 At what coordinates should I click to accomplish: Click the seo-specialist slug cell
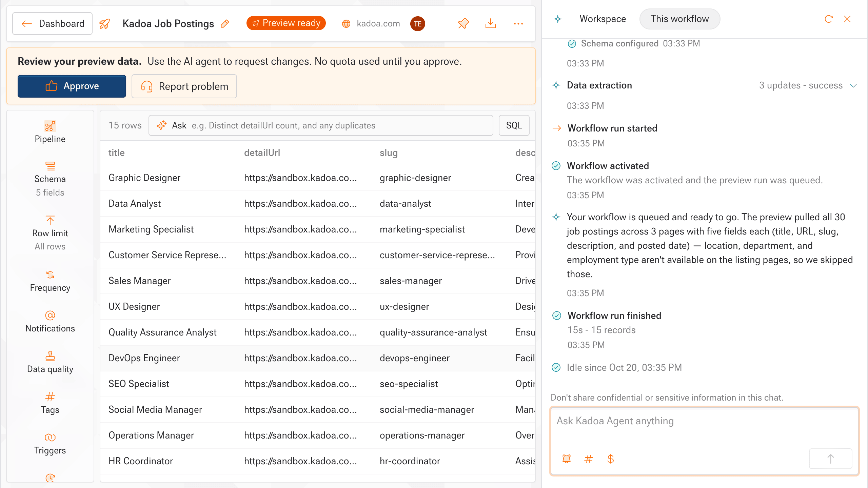tap(409, 384)
